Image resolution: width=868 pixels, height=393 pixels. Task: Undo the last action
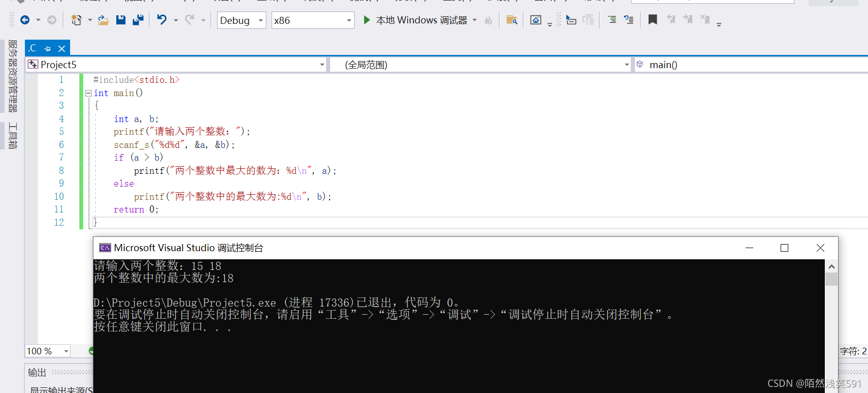pyautogui.click(x=162, y=20)
